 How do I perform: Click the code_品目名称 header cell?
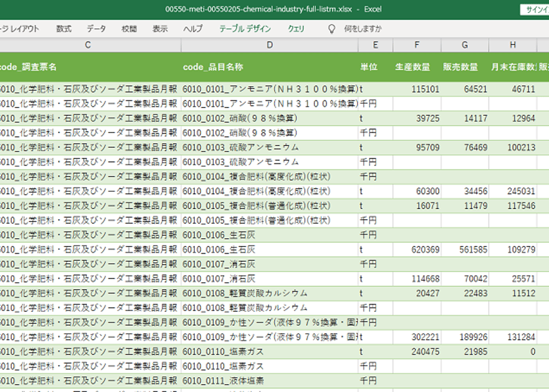tap(270, 67)
